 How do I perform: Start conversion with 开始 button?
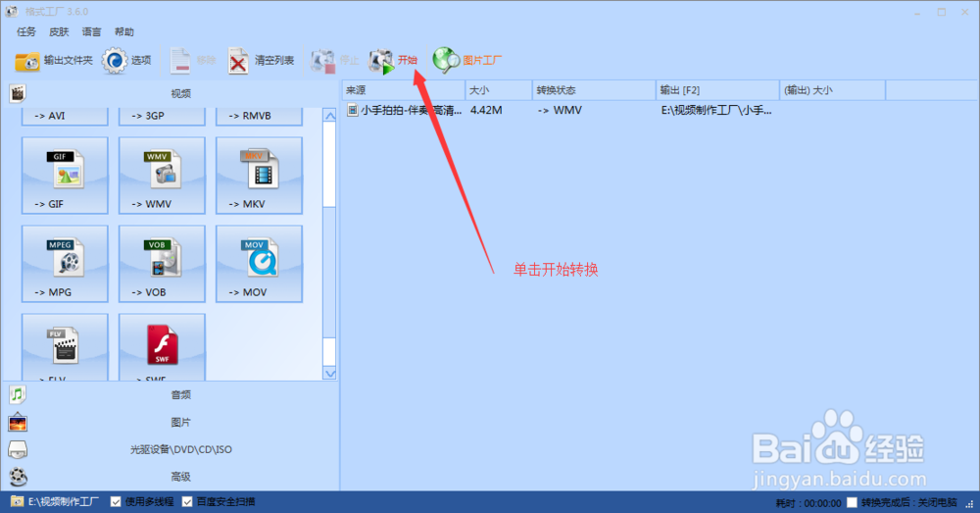[393, 61]
